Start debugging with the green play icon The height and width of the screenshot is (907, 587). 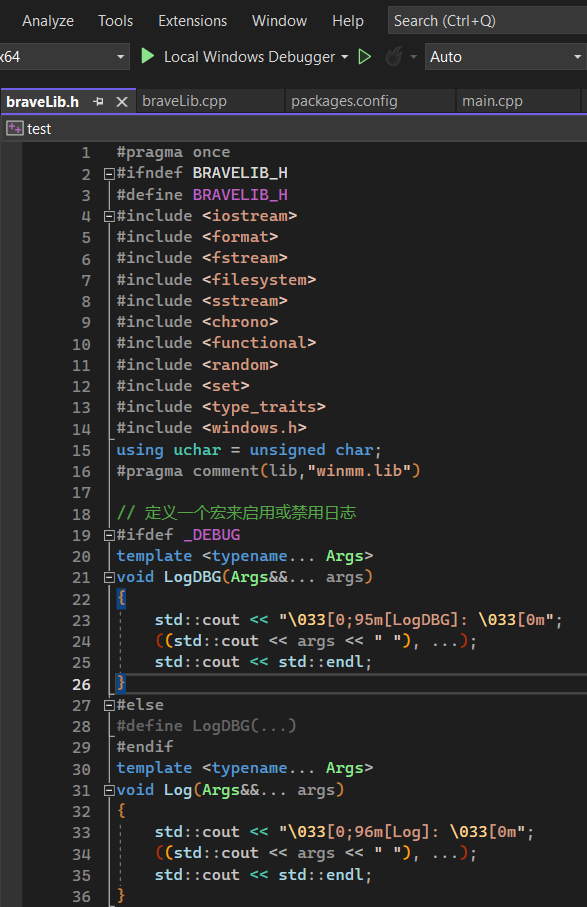[x=147, y=56]
